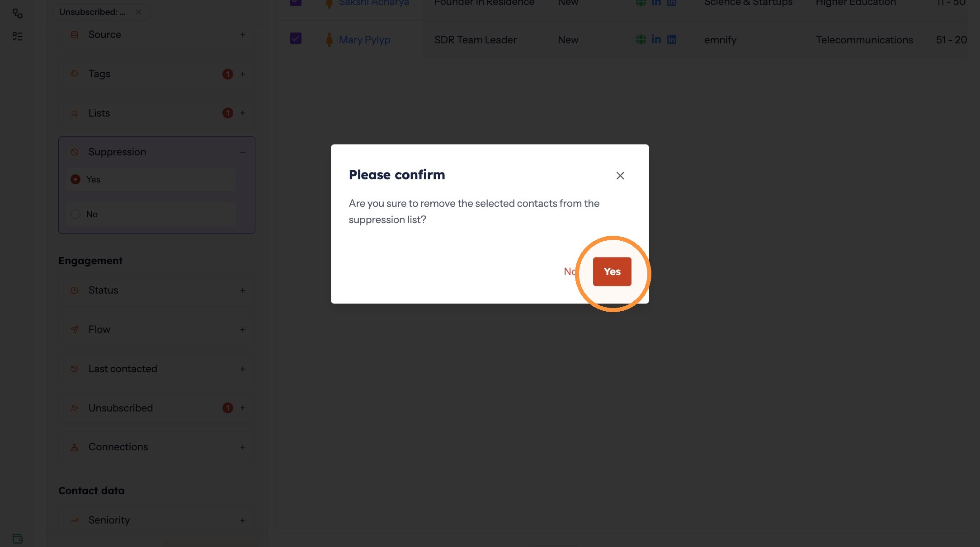Collapse the Suppression filter section
Viewport: 980px width, 547px height.
point(243,152)
